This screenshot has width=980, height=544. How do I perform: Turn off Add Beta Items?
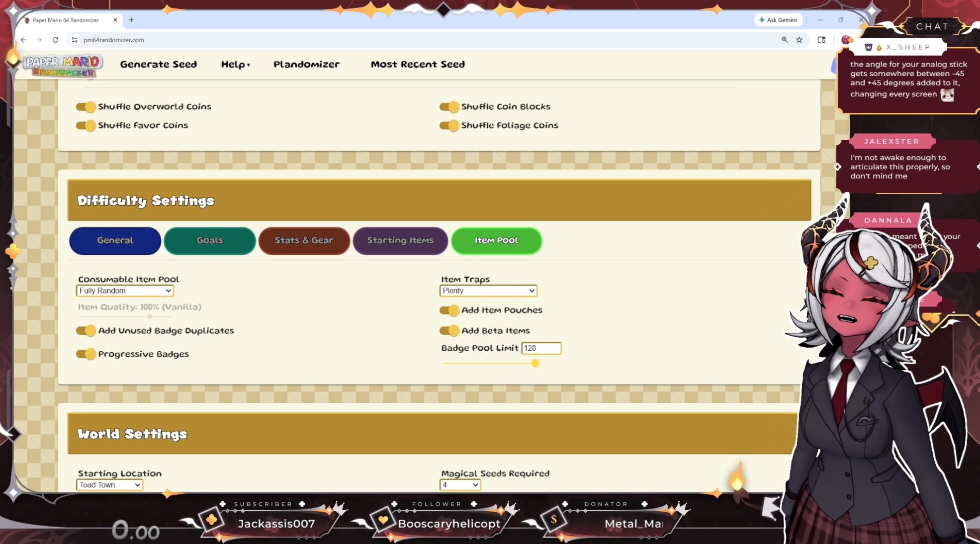coord(449,331)
